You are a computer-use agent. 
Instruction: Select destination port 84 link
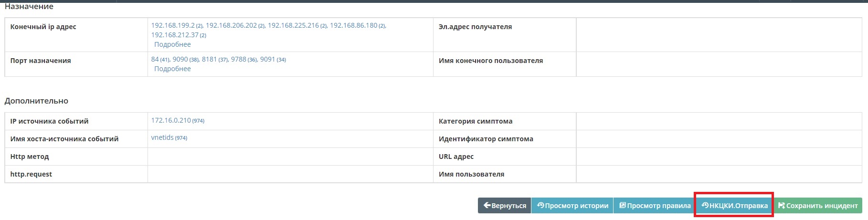click(x=155, y=59)
